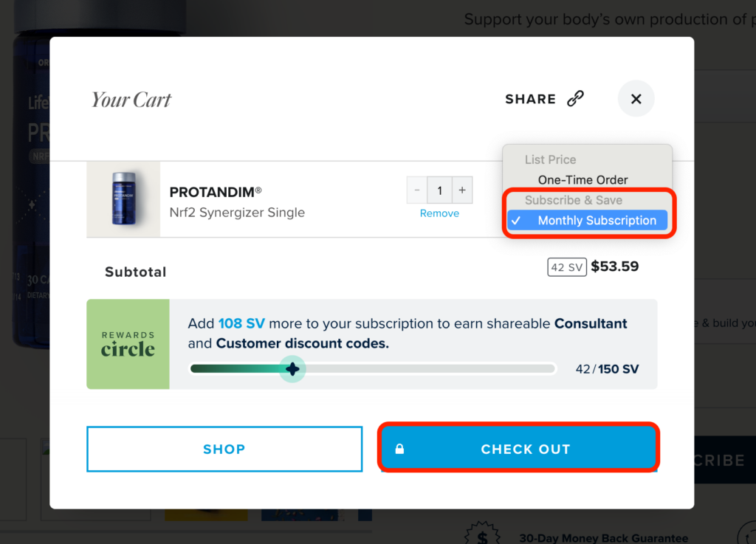Select the One-Time Order option
Screen dimensions: 756x544
(583, 179)
